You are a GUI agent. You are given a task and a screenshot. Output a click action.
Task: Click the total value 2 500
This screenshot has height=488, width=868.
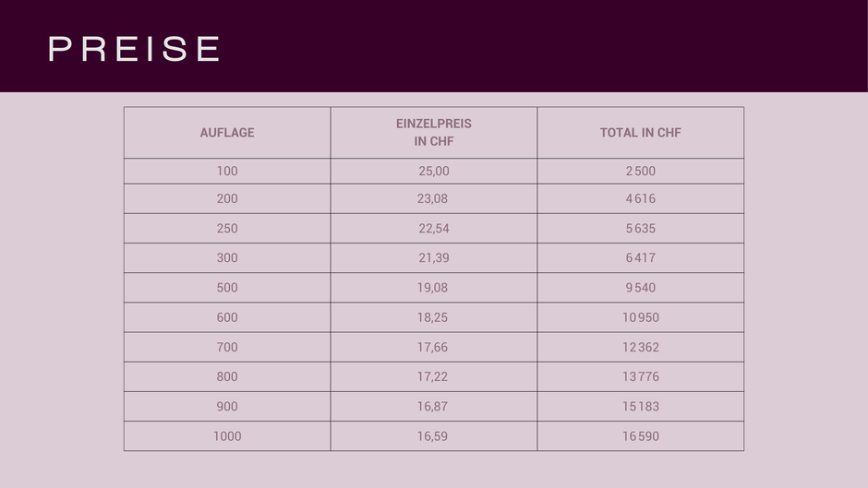click(640, 171)
